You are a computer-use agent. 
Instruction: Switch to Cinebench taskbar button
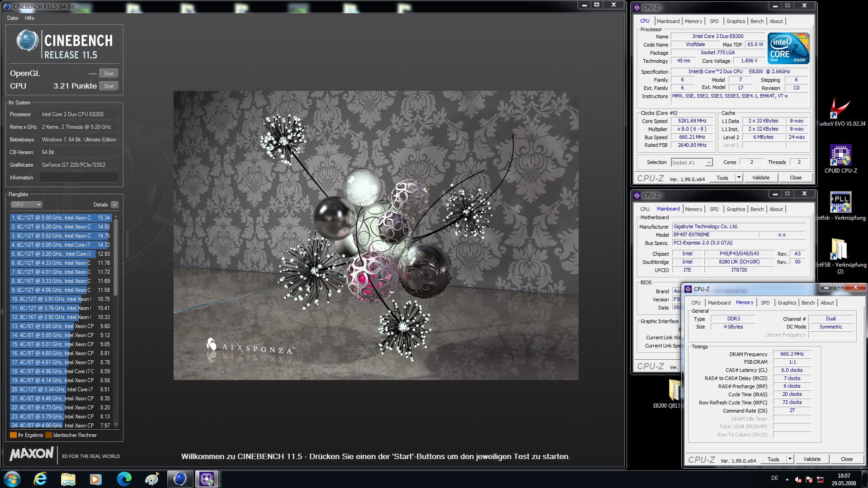tap(180, 479)
